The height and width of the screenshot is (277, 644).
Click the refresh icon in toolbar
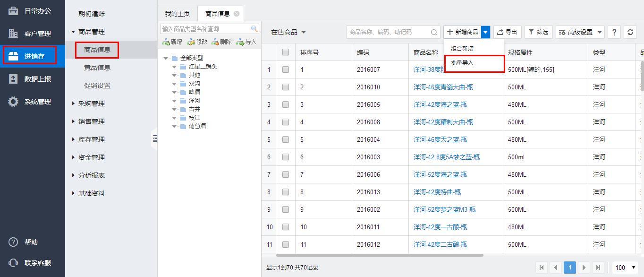[x=630, y=32]
